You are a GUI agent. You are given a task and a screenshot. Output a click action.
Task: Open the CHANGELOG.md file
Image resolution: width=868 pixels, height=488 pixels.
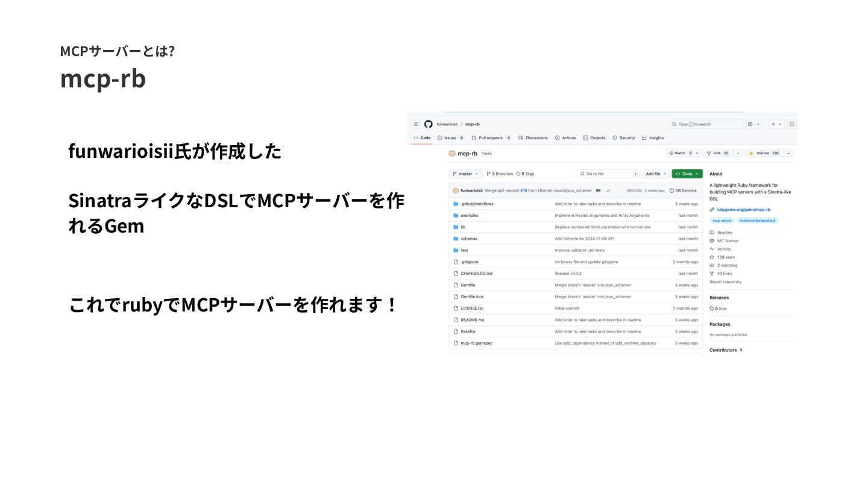[476, 274]
